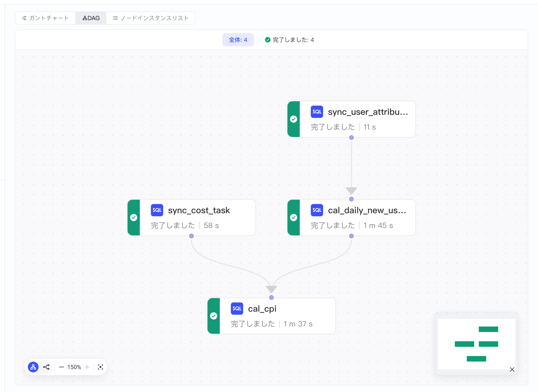Screen dimensions: 538x392
Task: Click the SQL icon on cal_daily_new_us node
Action: pyautogui.click(x=317, y=210)
